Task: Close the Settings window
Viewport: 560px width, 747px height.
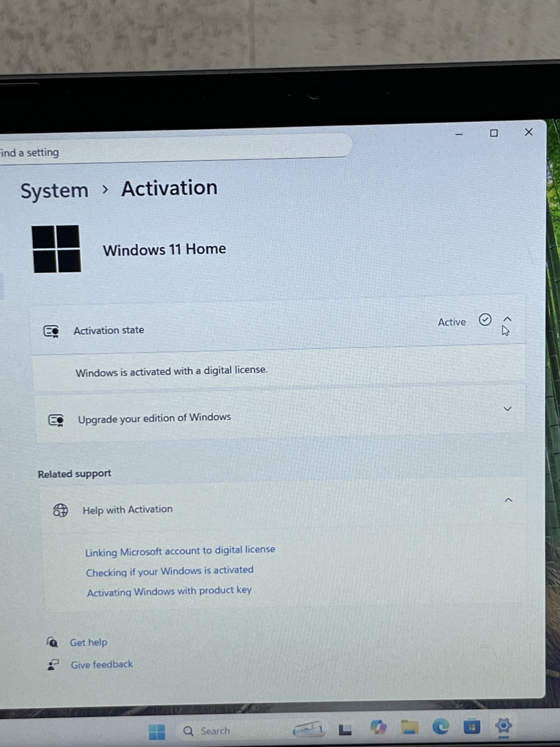Action: 529,132
